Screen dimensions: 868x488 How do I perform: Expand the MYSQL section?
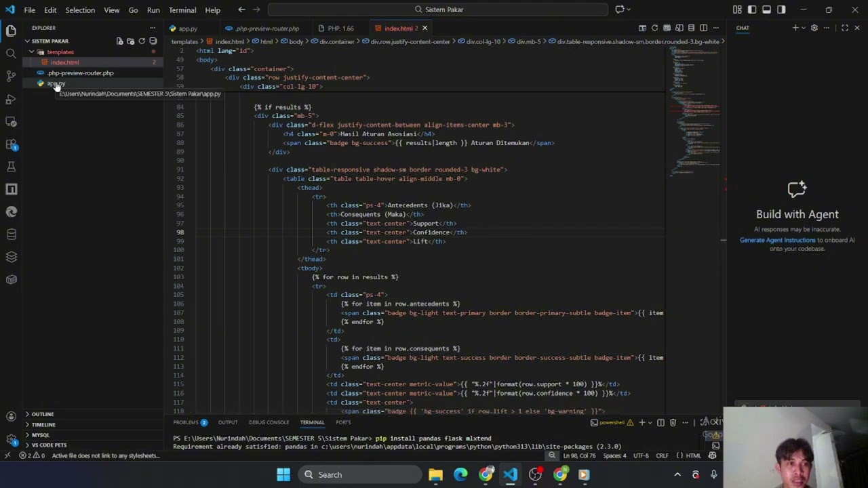click(40, 434)
